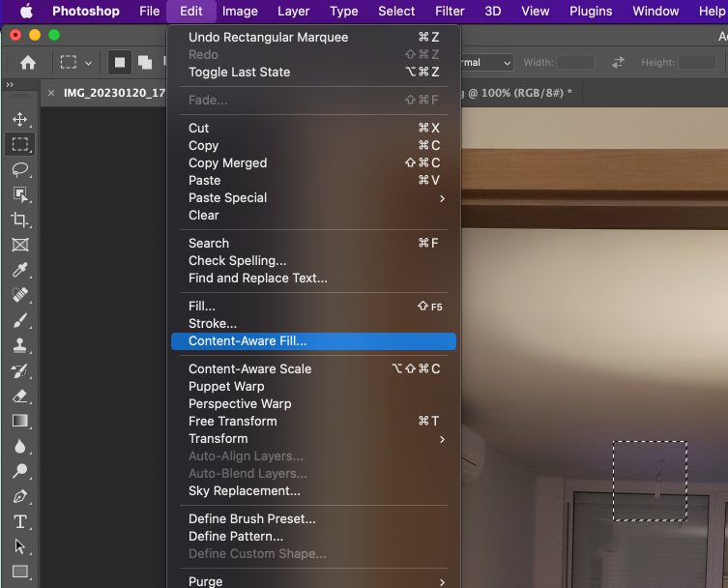The image size is (728, 588).
Task: Select Sky Replacement option
Action: pos(313,491)
